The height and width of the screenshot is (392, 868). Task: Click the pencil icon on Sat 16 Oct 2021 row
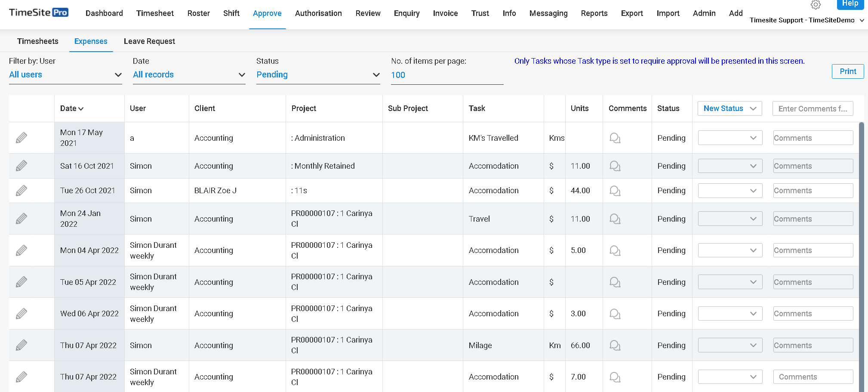click(22, 166)
